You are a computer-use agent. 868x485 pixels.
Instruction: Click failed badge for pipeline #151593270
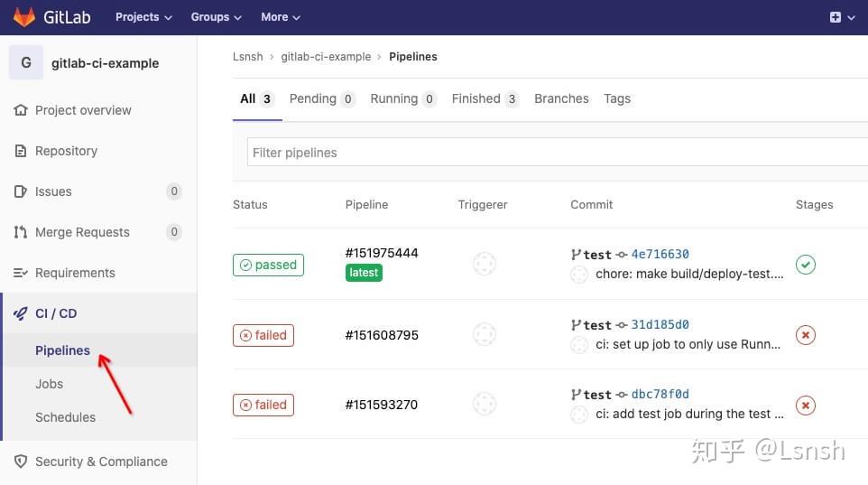263,405
